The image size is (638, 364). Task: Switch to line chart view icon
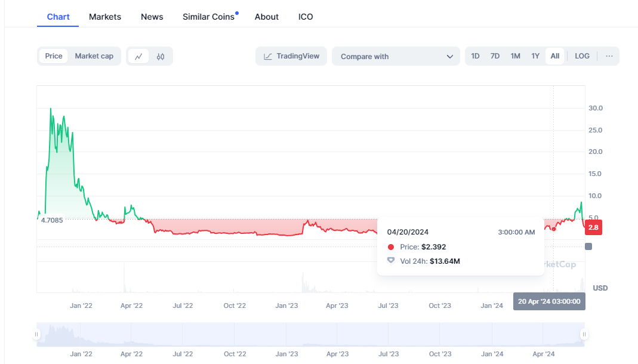coord(138,57)
